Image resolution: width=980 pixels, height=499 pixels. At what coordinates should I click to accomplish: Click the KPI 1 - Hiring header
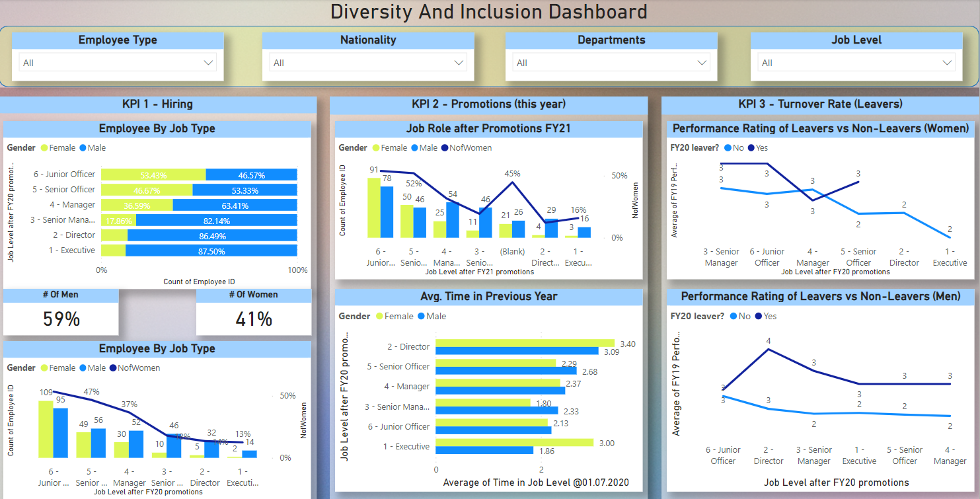tap(159, 104)
